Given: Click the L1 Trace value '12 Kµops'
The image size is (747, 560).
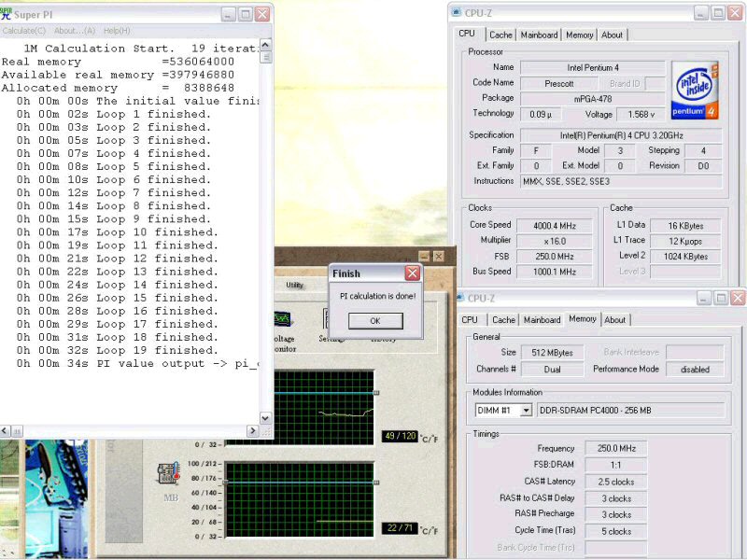Looking at the screenshot, I should coord(685,241).
